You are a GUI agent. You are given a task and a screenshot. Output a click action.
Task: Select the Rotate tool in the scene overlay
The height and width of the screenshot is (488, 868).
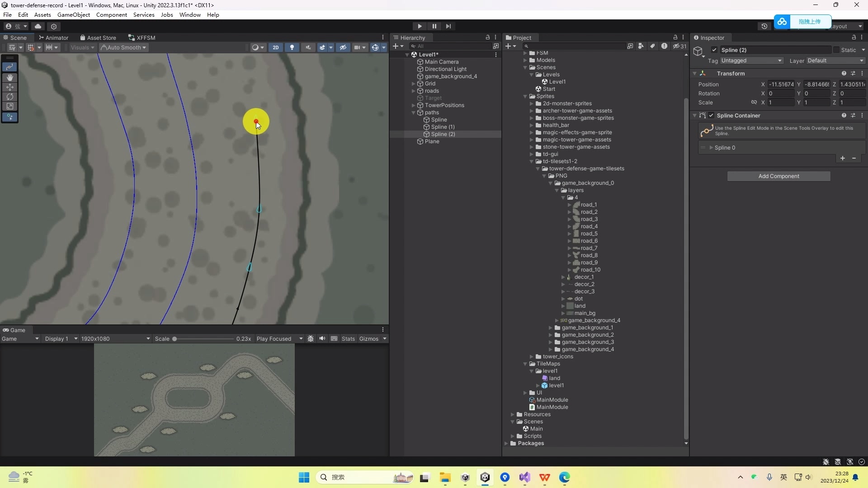(9, 97)
